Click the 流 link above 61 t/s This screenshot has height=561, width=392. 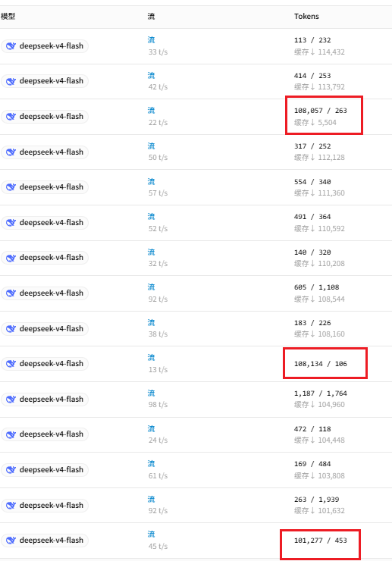coord(152,464)
